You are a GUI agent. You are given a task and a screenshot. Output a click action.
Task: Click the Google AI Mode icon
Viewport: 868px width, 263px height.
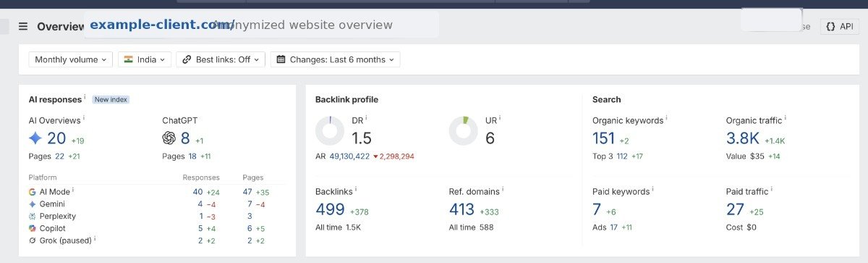[32, 192]
